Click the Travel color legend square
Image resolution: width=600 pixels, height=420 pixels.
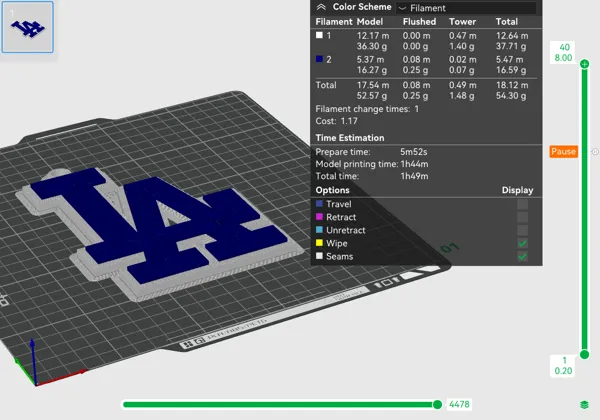[319, 203]
